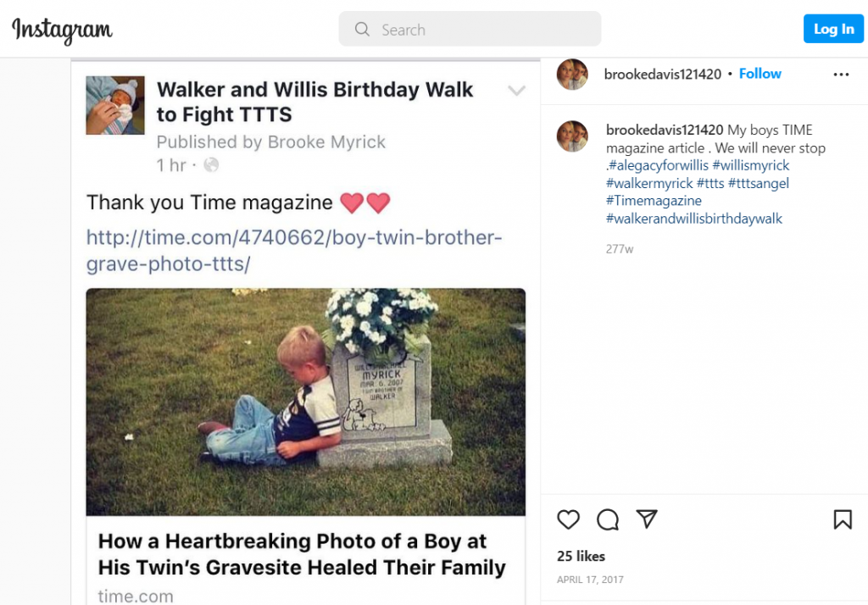Open the #walkerandwillisbirthdaywalk hashtag

693,219
